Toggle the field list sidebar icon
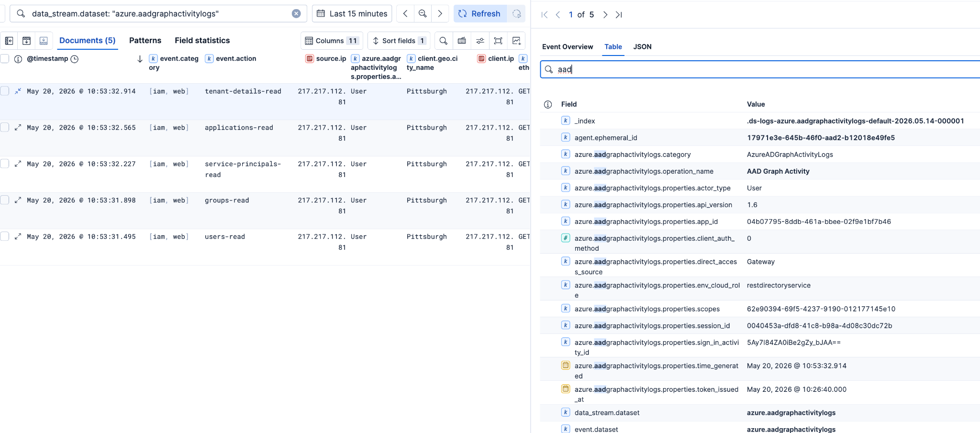The width and height of the screenshot is (980, 433). tap(9, 41)
